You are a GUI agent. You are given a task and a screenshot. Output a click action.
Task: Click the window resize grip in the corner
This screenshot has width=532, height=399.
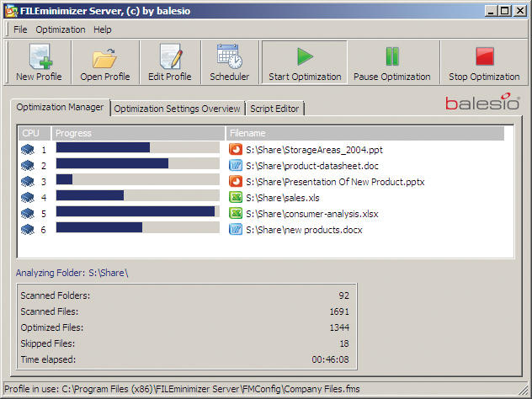coord(524,391)
